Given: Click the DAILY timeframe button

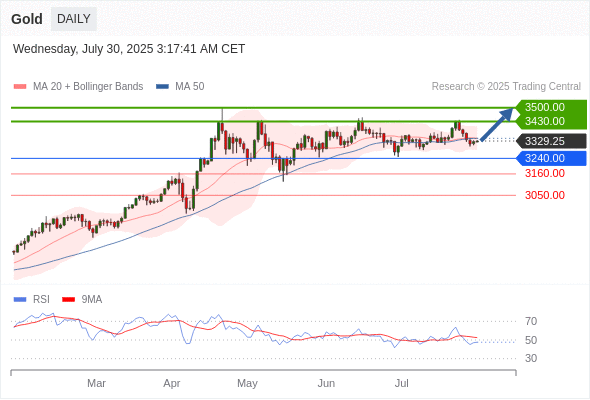Looking at the screenshot, I should point(74,19).
